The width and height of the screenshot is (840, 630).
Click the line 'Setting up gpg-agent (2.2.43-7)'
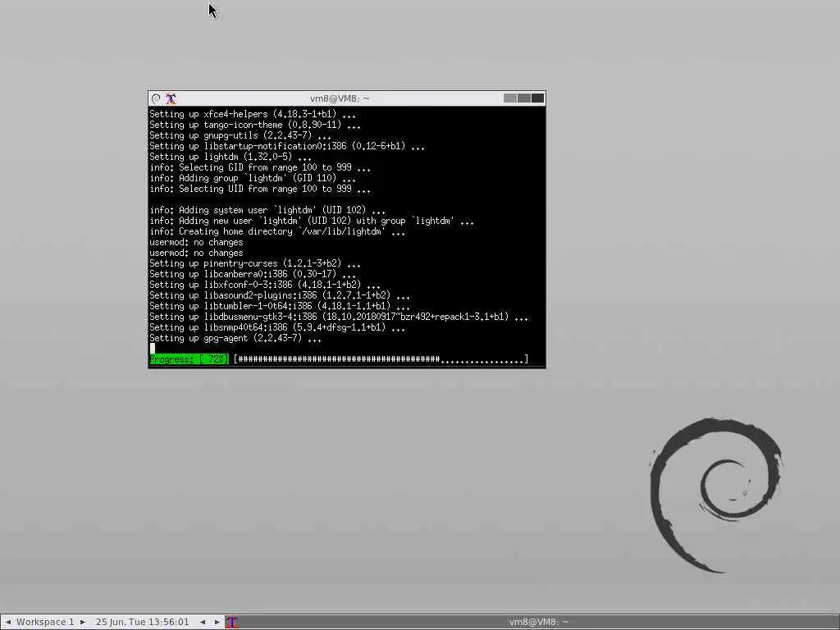click(235, 339)
